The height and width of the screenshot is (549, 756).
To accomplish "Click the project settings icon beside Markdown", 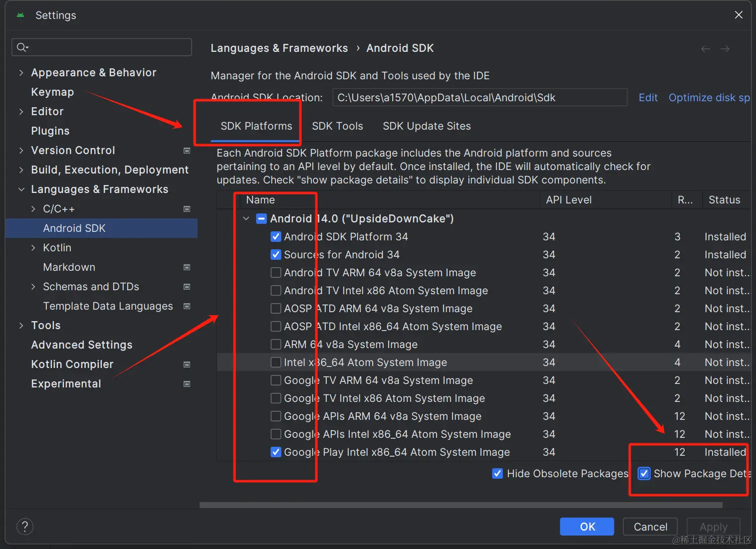I will [187, 267].
